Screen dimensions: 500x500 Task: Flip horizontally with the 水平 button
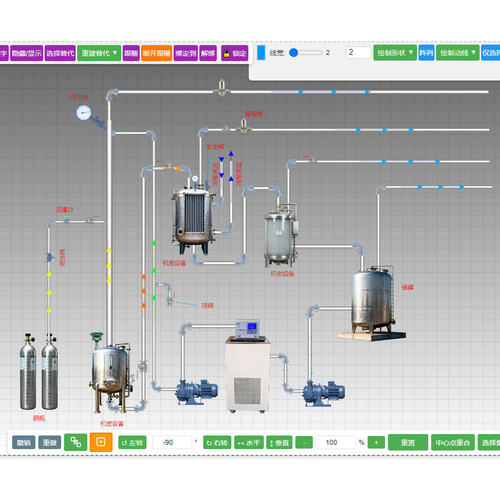[249, 443]
